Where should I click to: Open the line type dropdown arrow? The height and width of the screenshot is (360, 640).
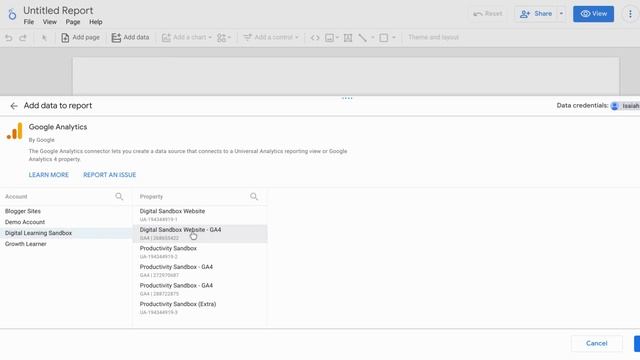(x=373, y=38)
